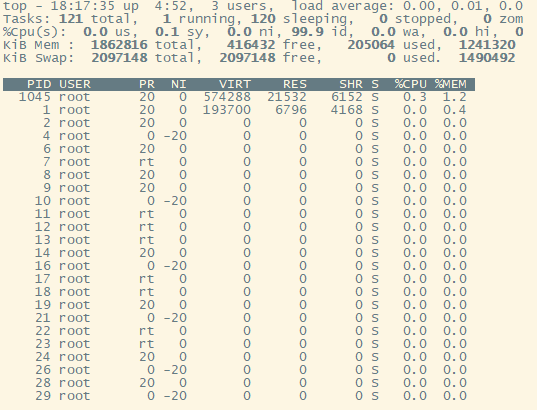Screen dimensions: 537x410
Task: Click SHR value 6152
Action: click(x=347, y=97)
